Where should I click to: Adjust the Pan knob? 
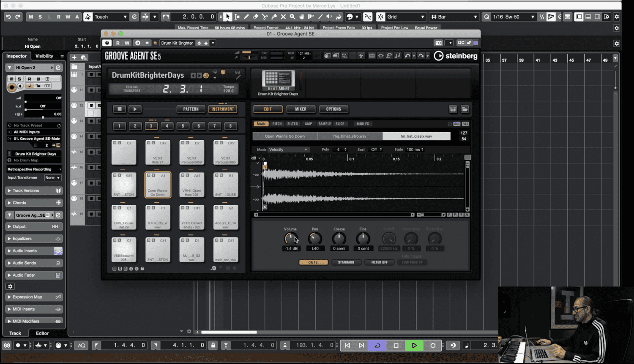pyautogui.click(x=315, y=239)
